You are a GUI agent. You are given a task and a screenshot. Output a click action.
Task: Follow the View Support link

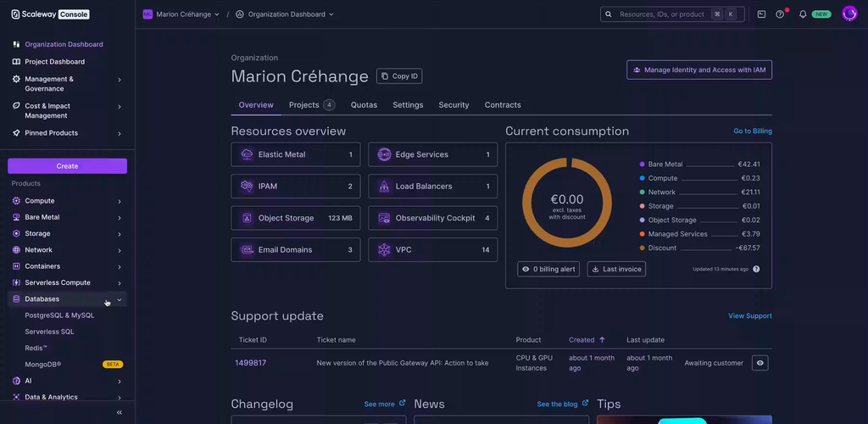[x=750, y=316]
